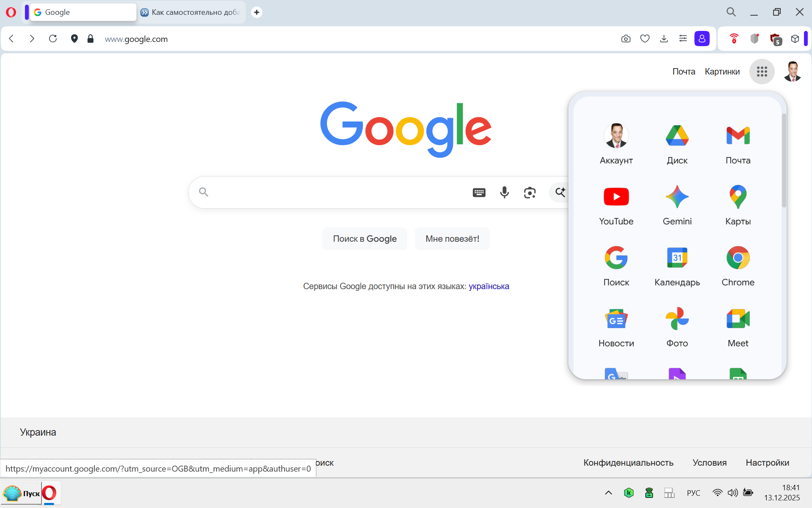This screenshot has height=508, width=812.
Task: Open Google Drive (Диск) app icon
Action: tap(677, 136)
